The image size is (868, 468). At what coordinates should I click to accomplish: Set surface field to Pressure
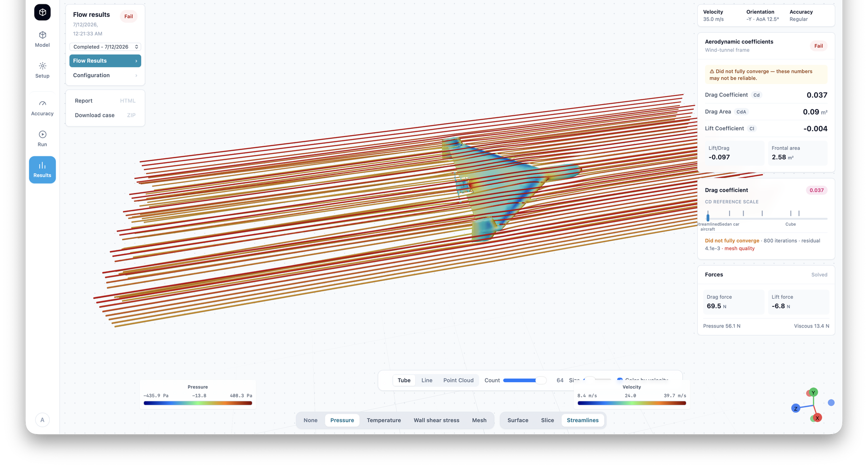pyautogui.click(x=342, y=420)
